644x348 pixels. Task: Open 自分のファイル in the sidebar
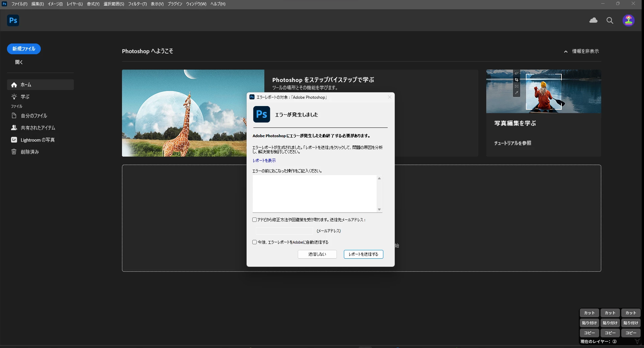(x=40, y=115)
